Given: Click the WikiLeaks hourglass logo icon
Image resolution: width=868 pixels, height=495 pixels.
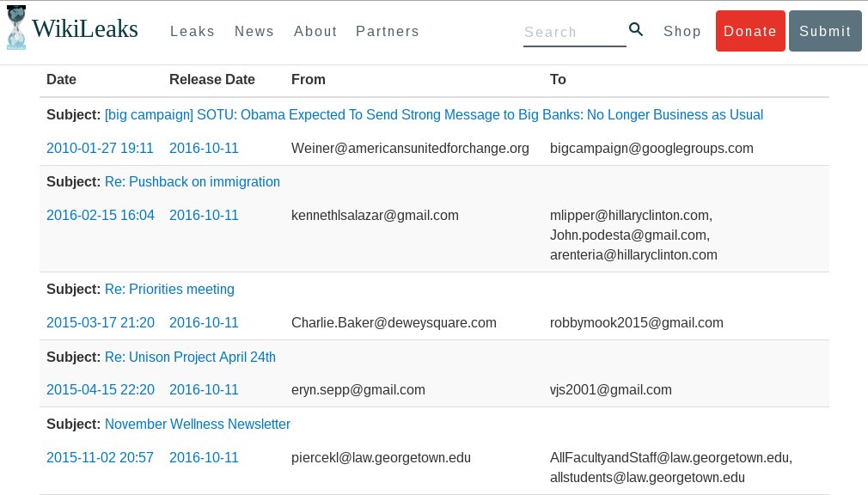Looking at the screenshot, I should 15,27.
